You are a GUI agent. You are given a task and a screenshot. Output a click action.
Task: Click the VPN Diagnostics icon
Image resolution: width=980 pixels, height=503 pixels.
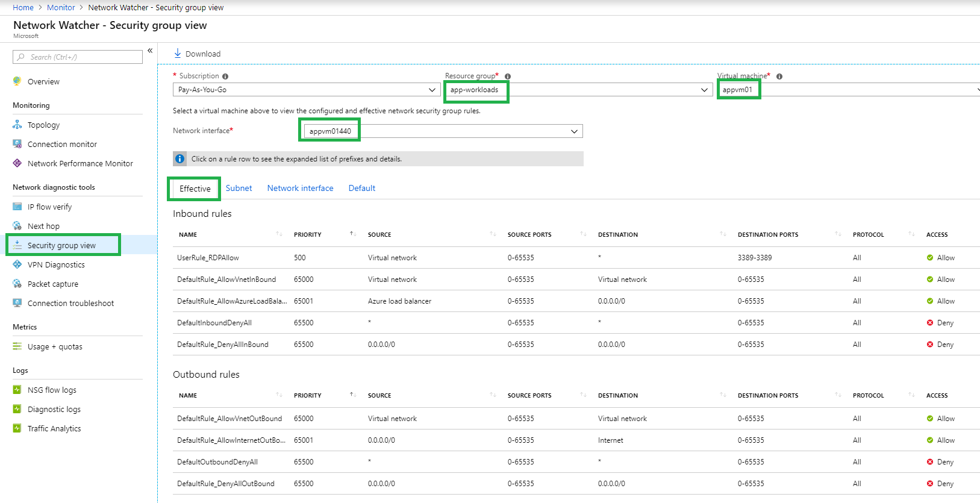click(x=17, y=264)
